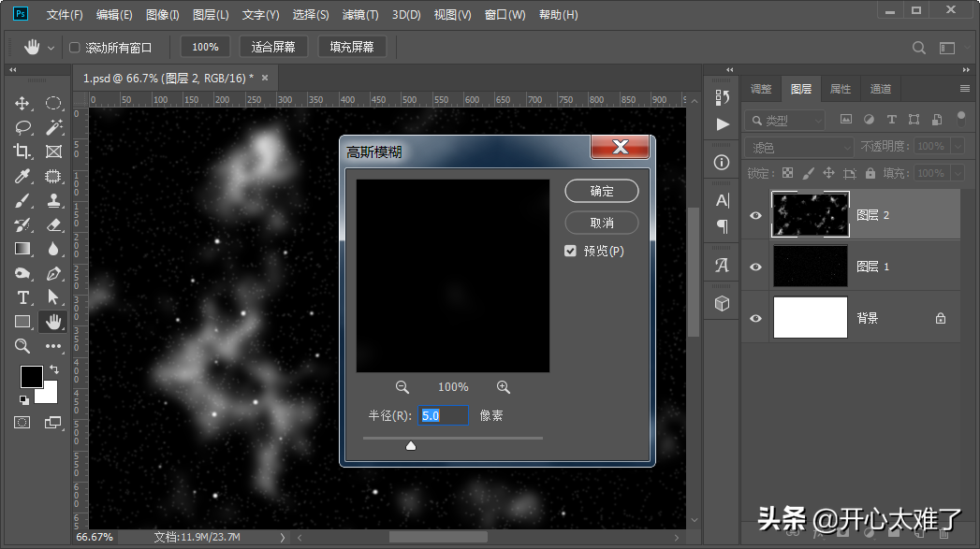
Task: Open the layer filter 类型 dropdown
Action: 786,120
